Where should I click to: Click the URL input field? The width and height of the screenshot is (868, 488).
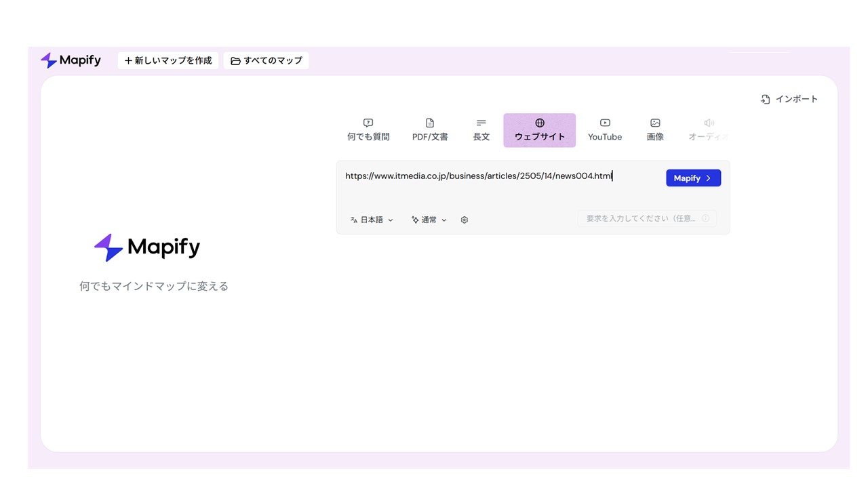(x=500, y=176)
